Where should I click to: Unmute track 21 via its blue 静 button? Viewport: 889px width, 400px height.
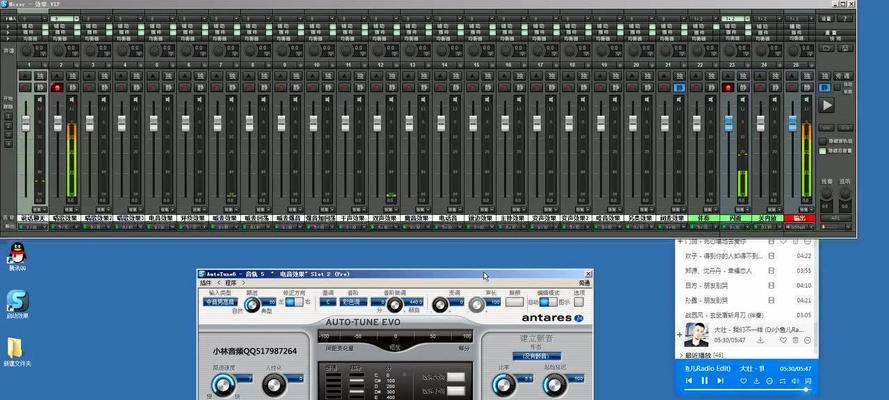tap(679, 87)
